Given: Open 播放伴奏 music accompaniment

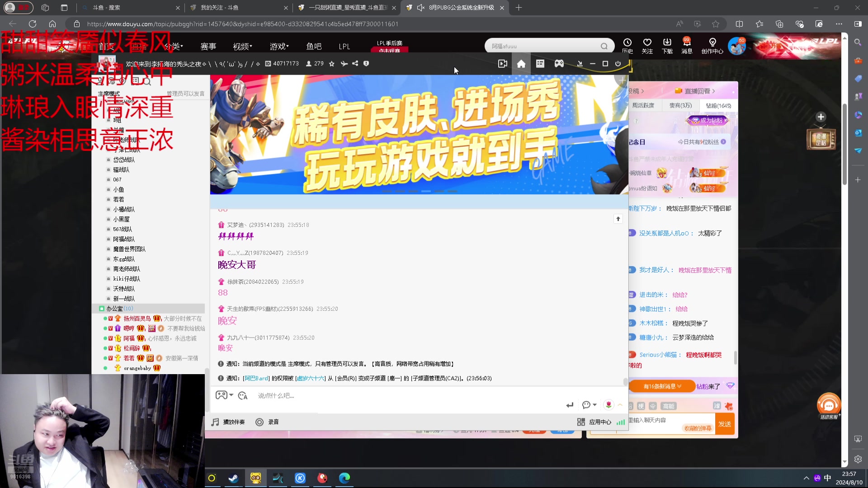Looking at the screenshot, I should pyautogui.click(x=228, y=422).
